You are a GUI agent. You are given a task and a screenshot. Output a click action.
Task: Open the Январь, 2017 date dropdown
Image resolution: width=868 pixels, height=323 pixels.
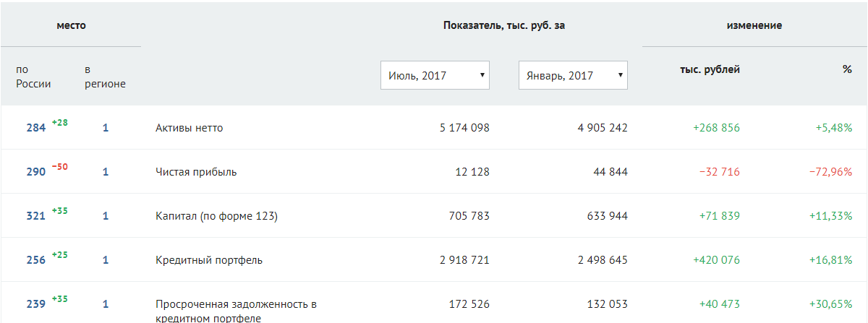click(x=573, y=75)
